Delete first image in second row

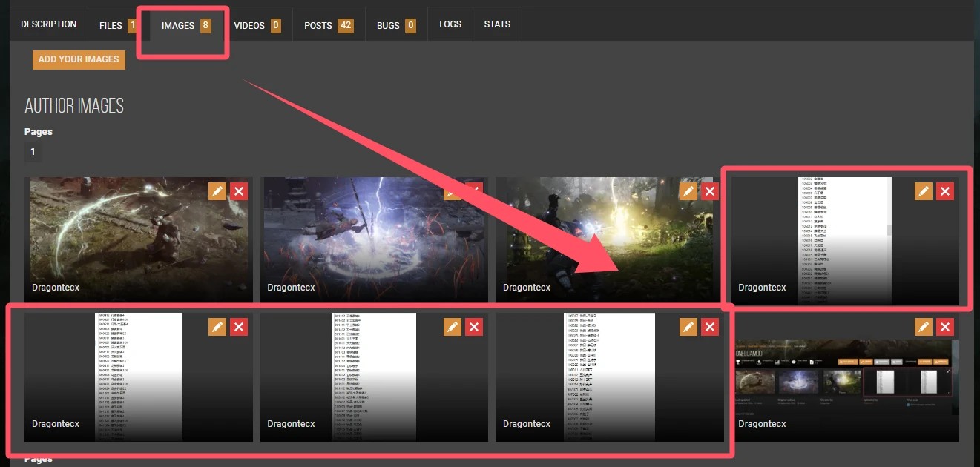click(239, 327)
